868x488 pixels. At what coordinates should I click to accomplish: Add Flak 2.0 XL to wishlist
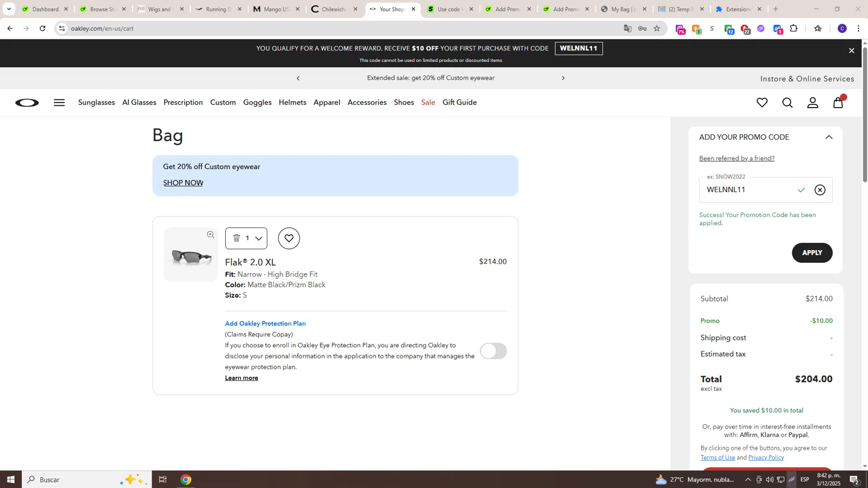(x=289, y=239)
